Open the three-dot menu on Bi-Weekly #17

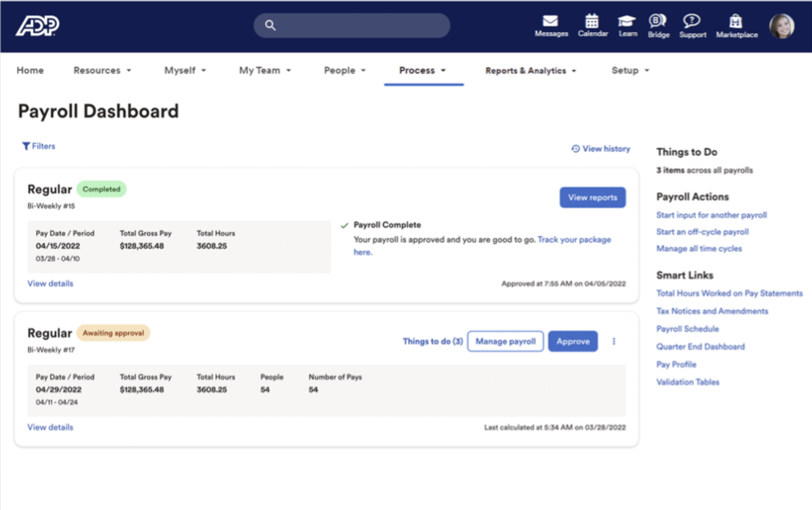(614, 341)
